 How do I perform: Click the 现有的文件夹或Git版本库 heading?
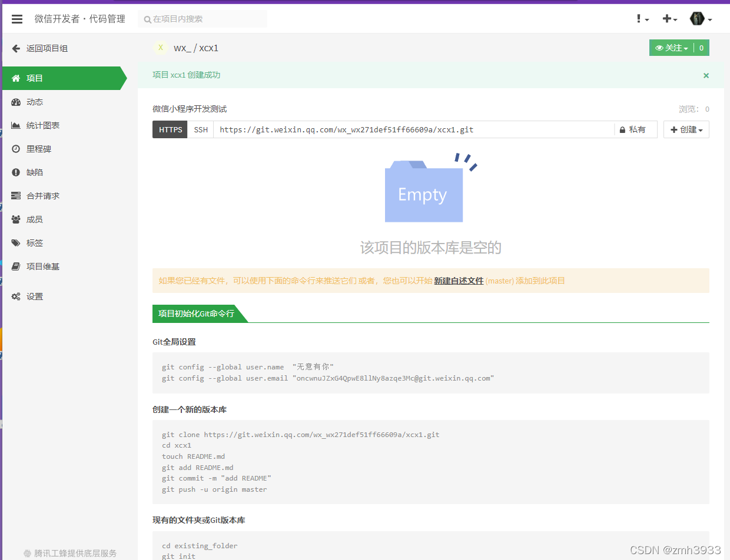point(199,520)
